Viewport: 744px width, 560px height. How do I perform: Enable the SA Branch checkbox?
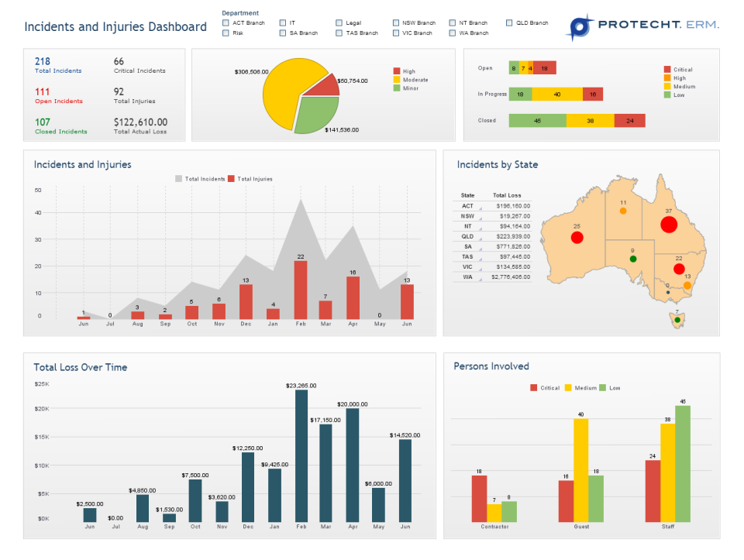click(283, 33)
